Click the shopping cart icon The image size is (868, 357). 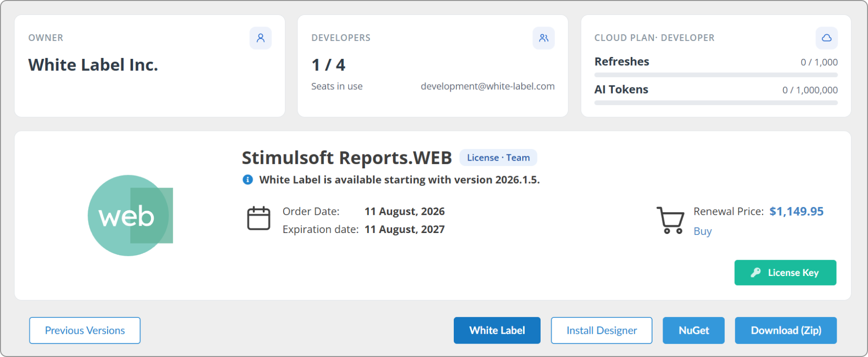click(670, 220)
